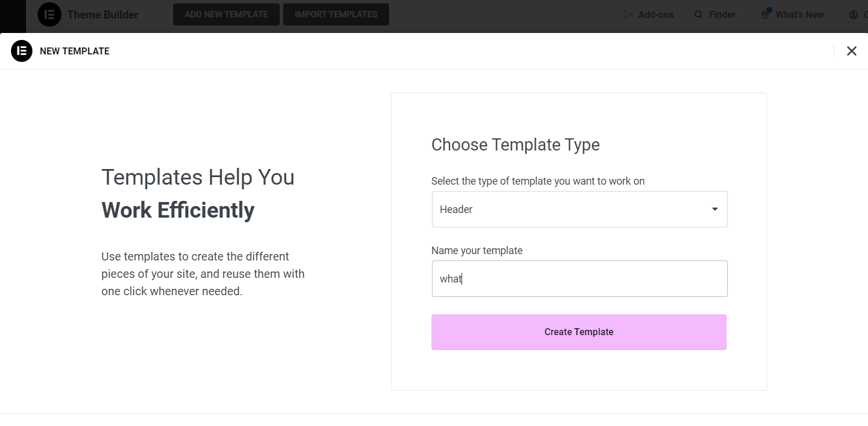Click the Choose Template Type heading

click(x=515, y=145)
